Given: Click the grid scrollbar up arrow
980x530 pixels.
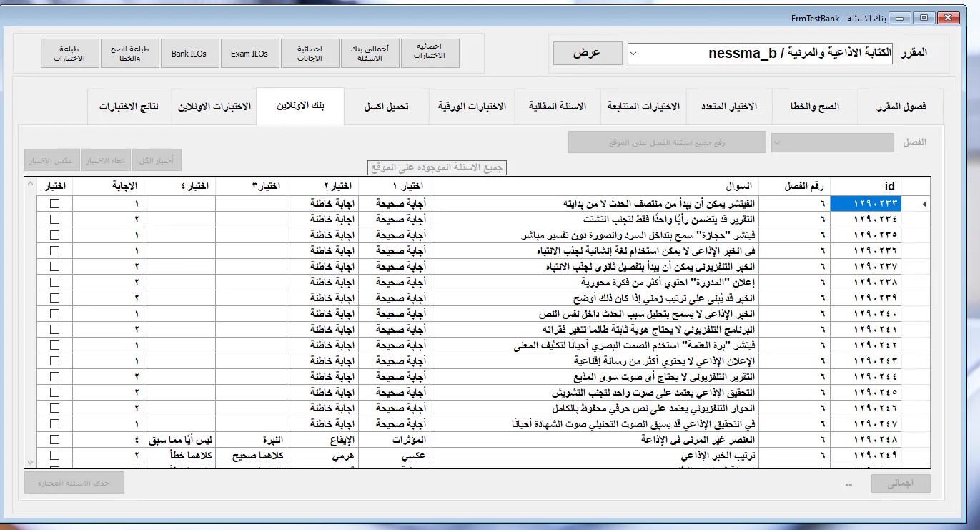Looking at the screenshot, I should pos(29,183).
